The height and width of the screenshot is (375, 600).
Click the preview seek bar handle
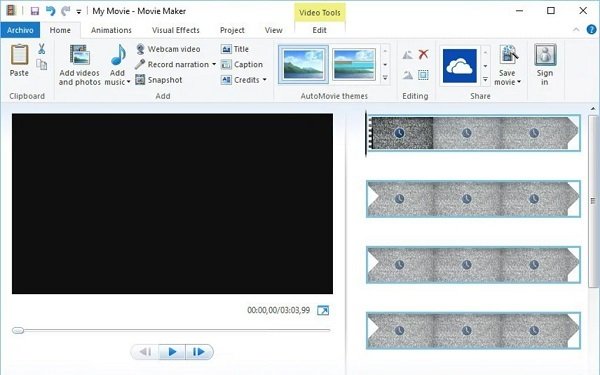[18, 330]
